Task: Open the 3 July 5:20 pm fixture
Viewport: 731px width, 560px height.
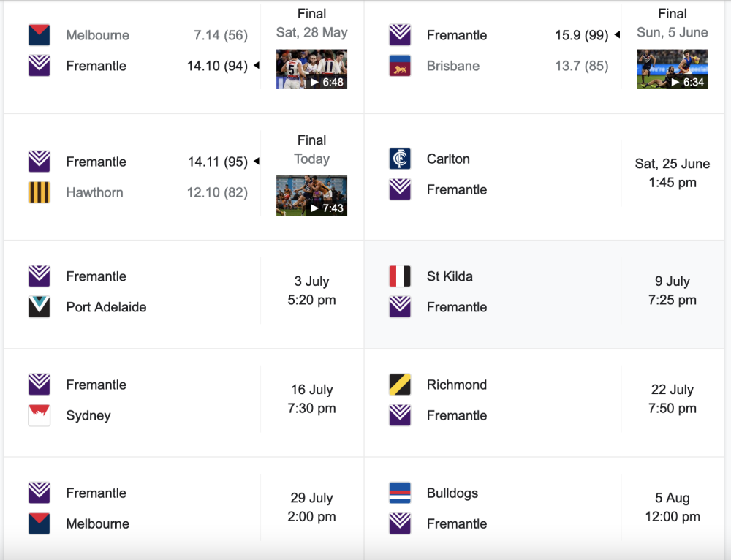Action: 183,294
